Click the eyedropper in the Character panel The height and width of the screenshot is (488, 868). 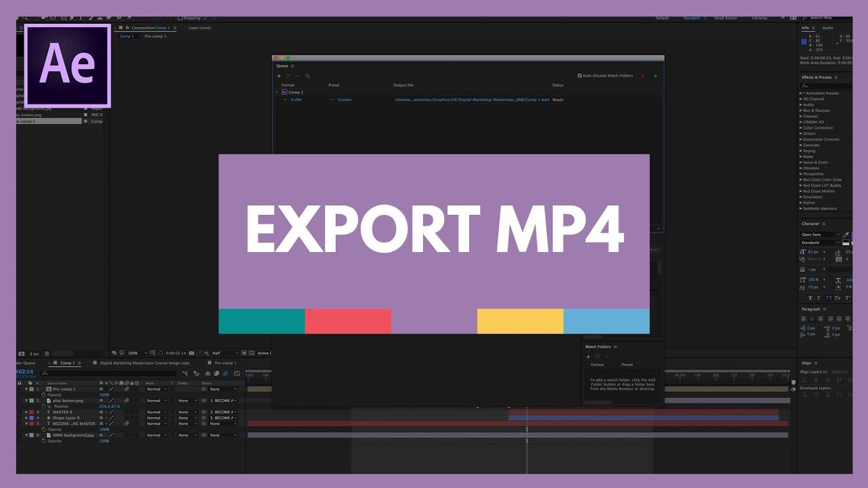[x=846, y=235]
